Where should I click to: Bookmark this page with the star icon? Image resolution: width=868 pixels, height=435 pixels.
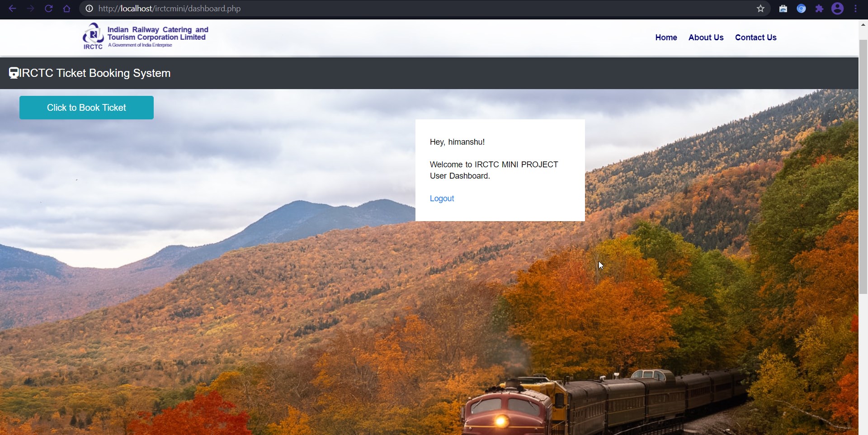coord(761,9)
